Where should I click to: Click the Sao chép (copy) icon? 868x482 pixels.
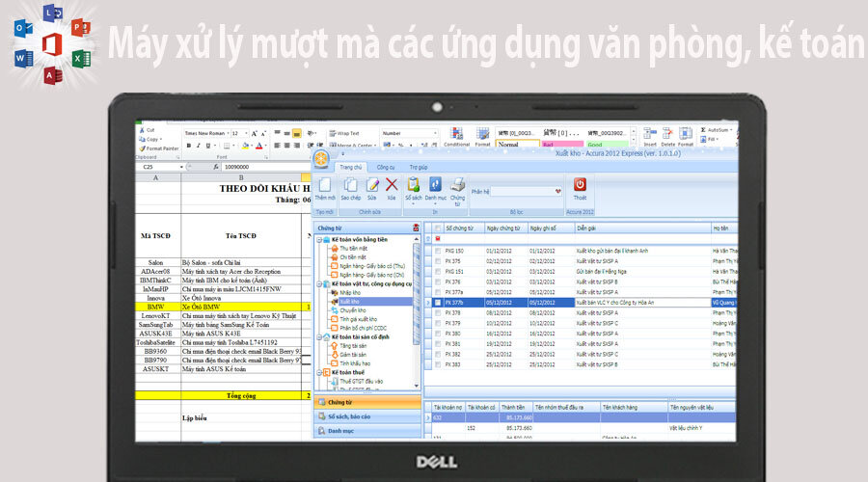tap(350, 185)
